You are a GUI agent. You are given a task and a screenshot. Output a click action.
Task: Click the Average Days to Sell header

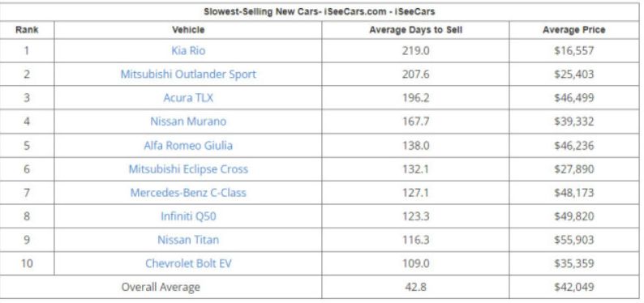[x=415, y=30]
